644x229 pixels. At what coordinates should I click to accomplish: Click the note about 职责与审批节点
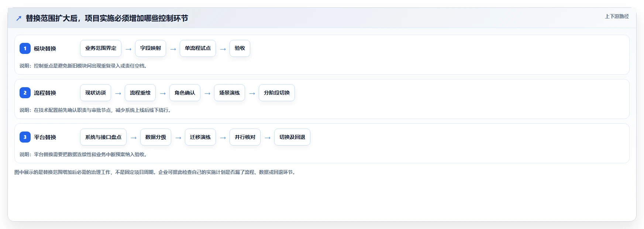[96, 110]
